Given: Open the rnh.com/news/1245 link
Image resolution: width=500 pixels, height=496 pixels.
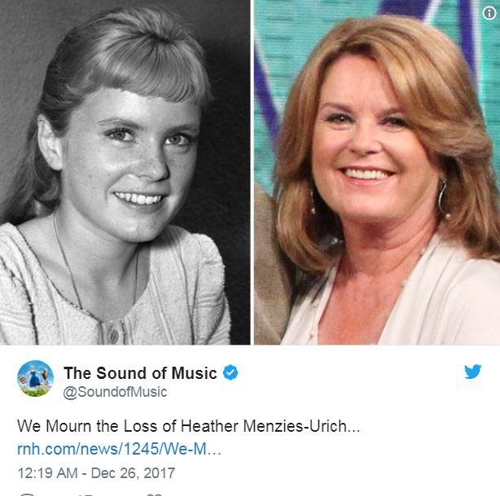Looking at the screenshot, I should [x=119, y=449].
